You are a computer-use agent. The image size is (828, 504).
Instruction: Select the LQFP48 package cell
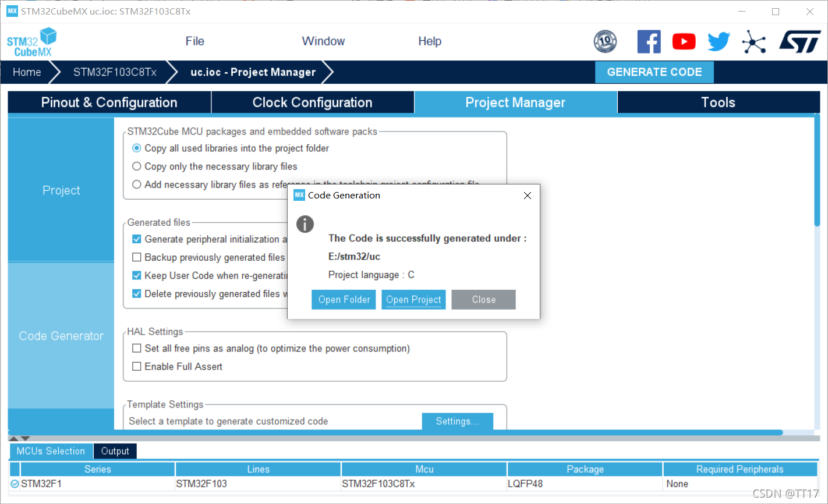point(585,484)
